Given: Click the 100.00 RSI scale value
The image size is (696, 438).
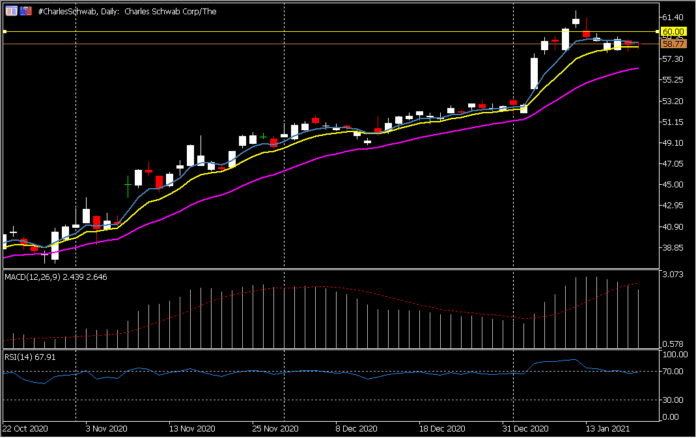Looking at the screenshot, I should pyautogui.click(x=675, y=355).
